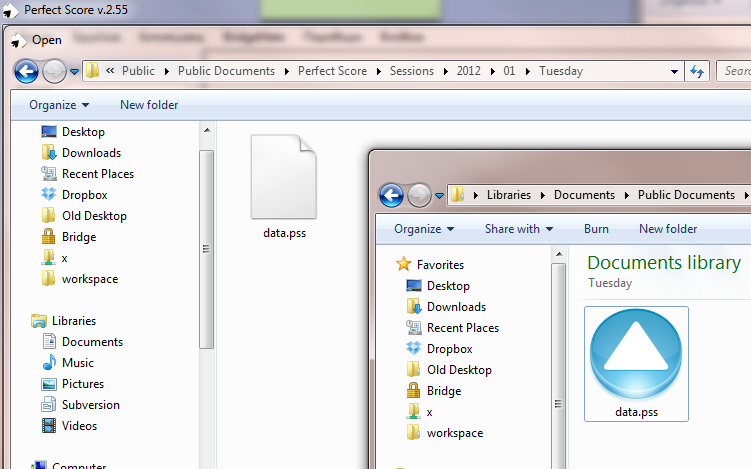Go back in Explorer window
Screen dimensions: 751x469
[x=391, y=195]
